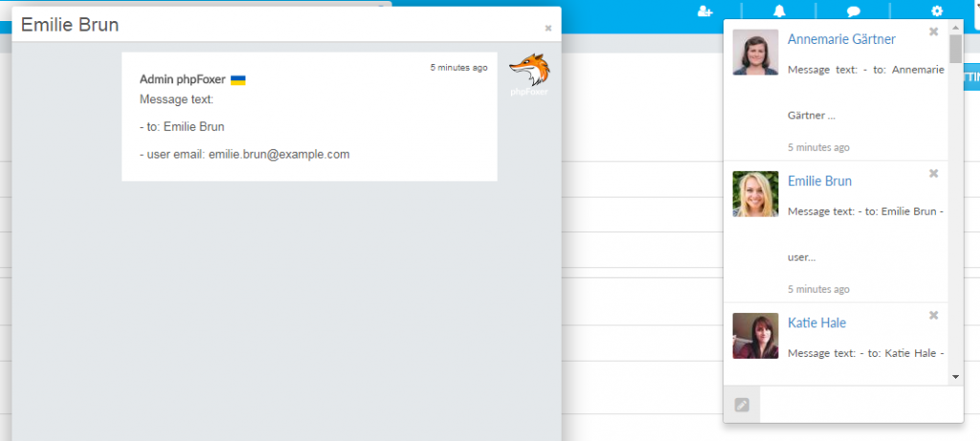Open the messages speech bubble icon
980x441 pixels.
point(854,11)
